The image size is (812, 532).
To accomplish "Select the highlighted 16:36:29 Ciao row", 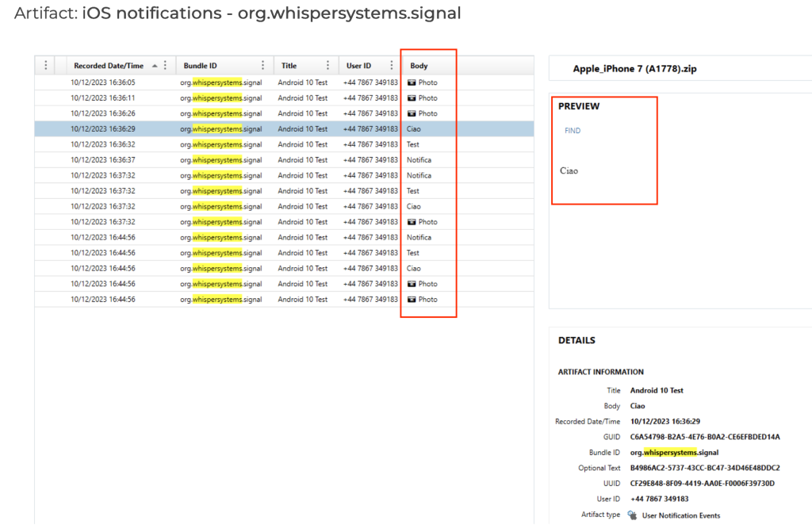I will pos(238,129).
